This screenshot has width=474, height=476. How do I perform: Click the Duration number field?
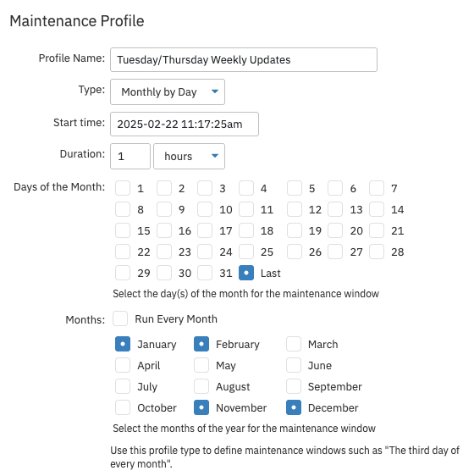[x=130, y=157]
